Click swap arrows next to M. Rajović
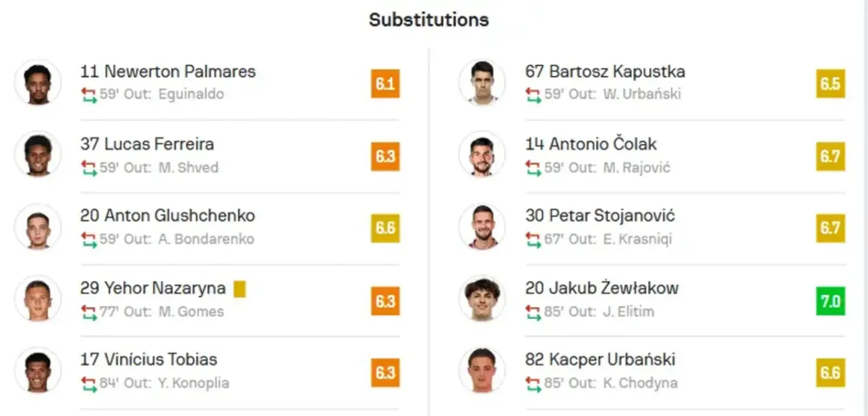The width and height of the screenshot is (868, 416). [533, 168]
